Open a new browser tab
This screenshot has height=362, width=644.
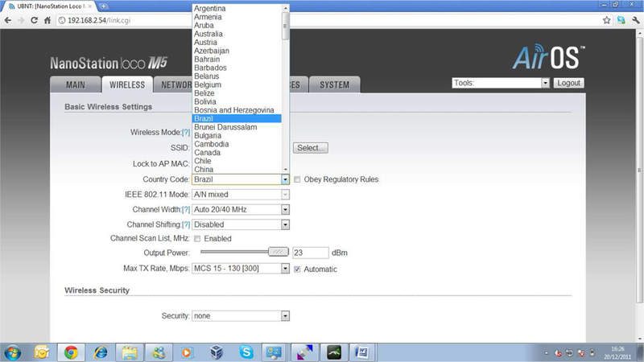[x=103, y=6]
